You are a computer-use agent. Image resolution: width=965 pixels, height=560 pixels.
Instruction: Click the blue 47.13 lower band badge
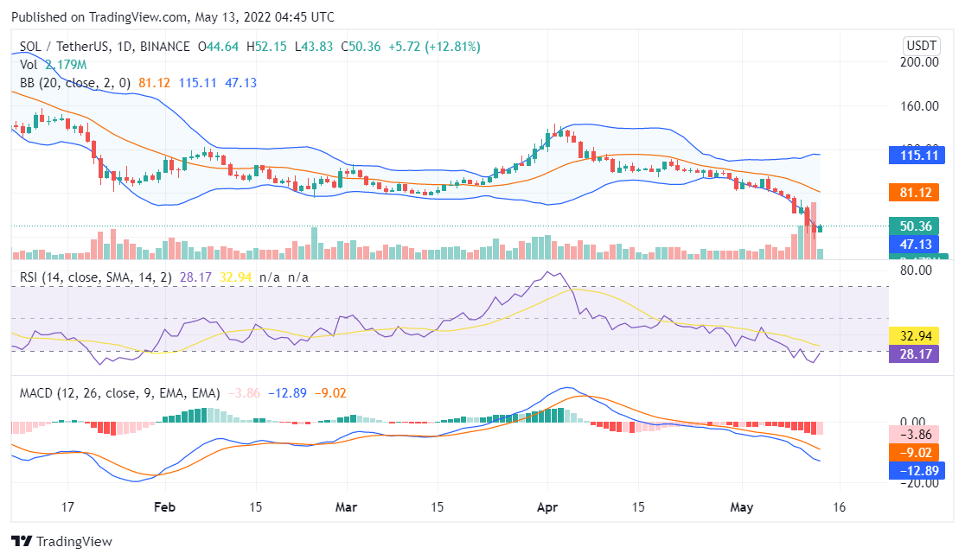click(916, 245)
